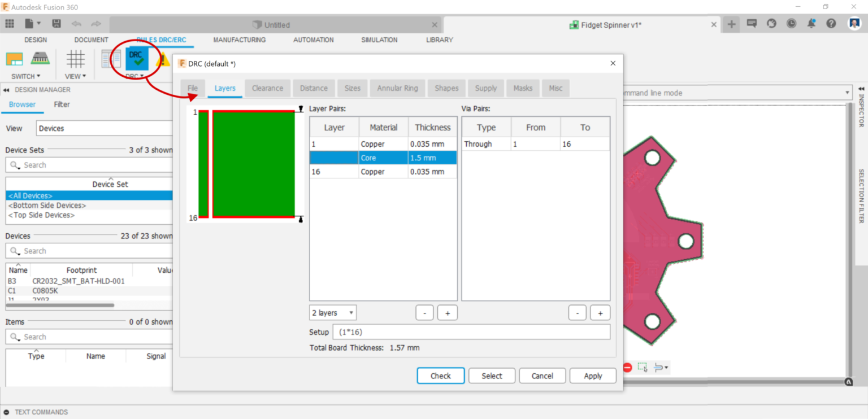This screenshot has width=868, height=419.
Task: Select the Core layer row in Layer Pairs
Action: 383,158
